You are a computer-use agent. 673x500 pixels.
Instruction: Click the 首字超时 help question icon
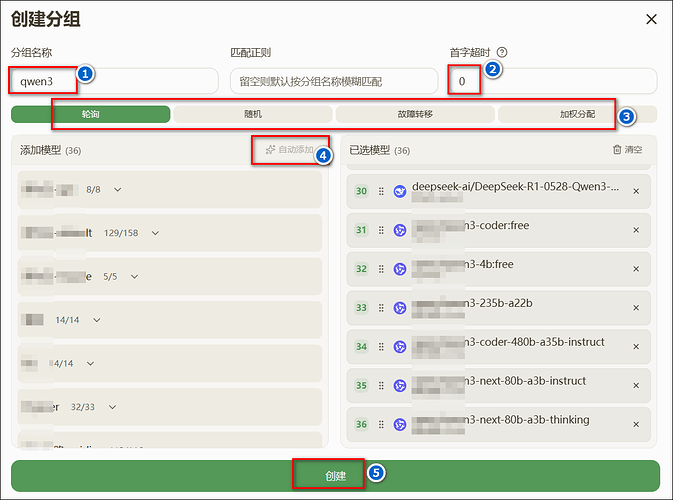pyautogui.click(x=502, y=52)
